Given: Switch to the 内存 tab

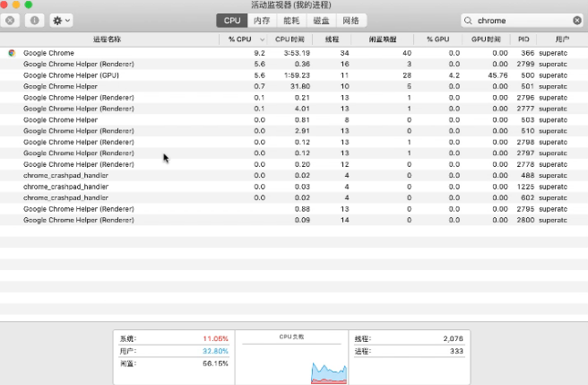Looking at the screenshot, I should (x=262, y=21).
